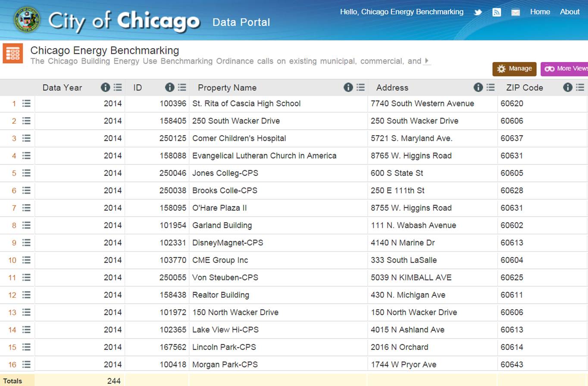This screenshot has width=588, height=386.
Task: Select cell 333 South LaSalle
Action: pos(404,260)
